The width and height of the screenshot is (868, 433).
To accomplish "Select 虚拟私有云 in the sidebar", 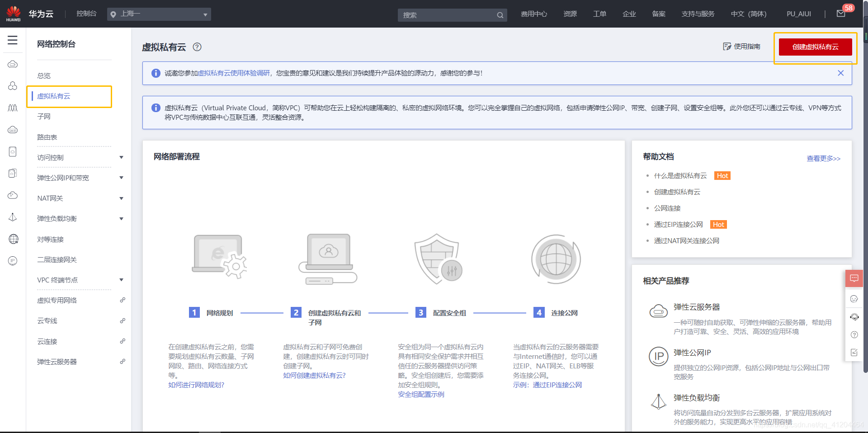I will click(x=54, y=96).
